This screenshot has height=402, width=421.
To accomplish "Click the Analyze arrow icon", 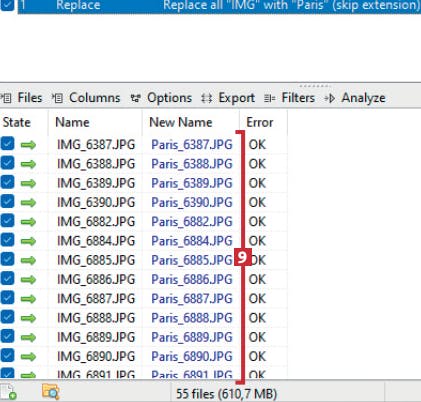I will [x=329, y=98].
